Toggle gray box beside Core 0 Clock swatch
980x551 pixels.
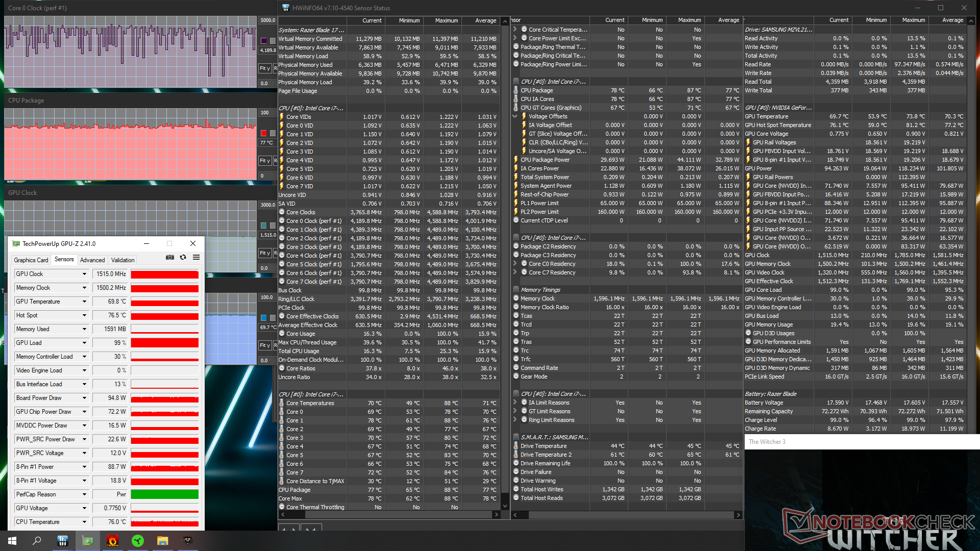(273, 41)
